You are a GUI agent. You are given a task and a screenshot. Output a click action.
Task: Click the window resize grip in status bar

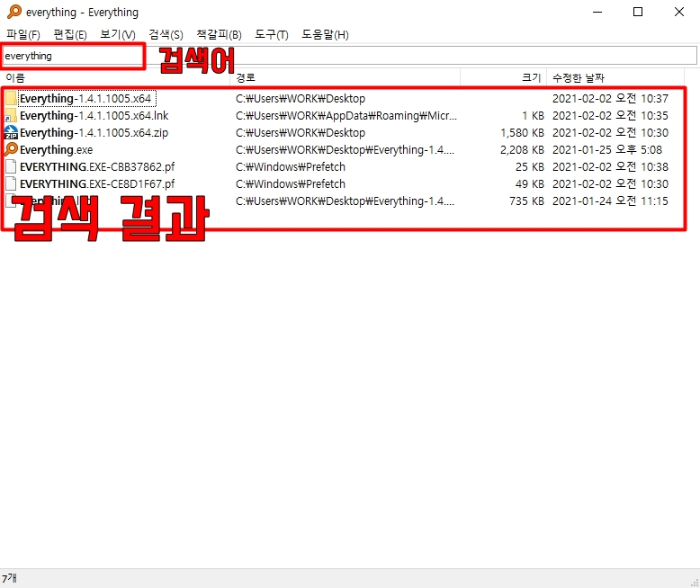tap(695, 583)
